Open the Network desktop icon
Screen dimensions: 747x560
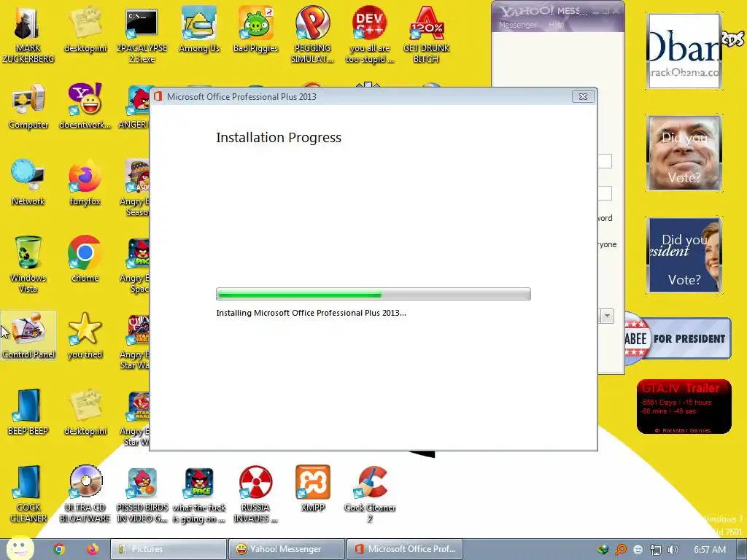[x=28, y=182]
